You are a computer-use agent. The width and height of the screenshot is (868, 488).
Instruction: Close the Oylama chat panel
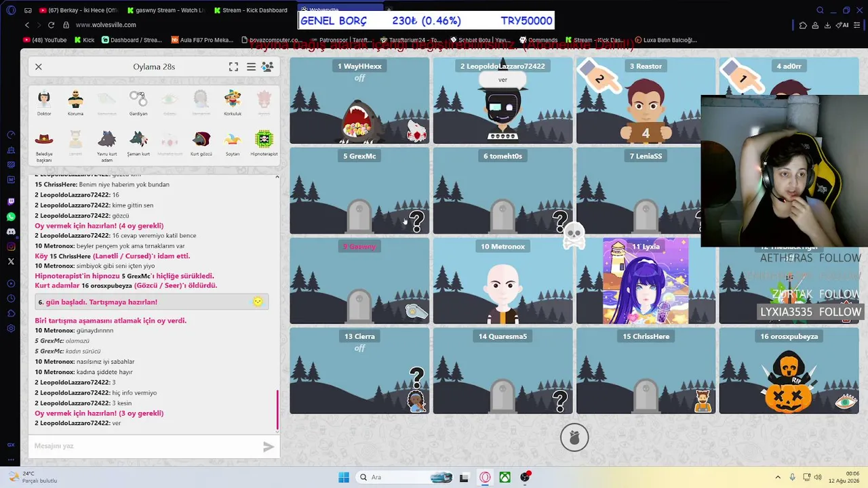click(39, 66)
